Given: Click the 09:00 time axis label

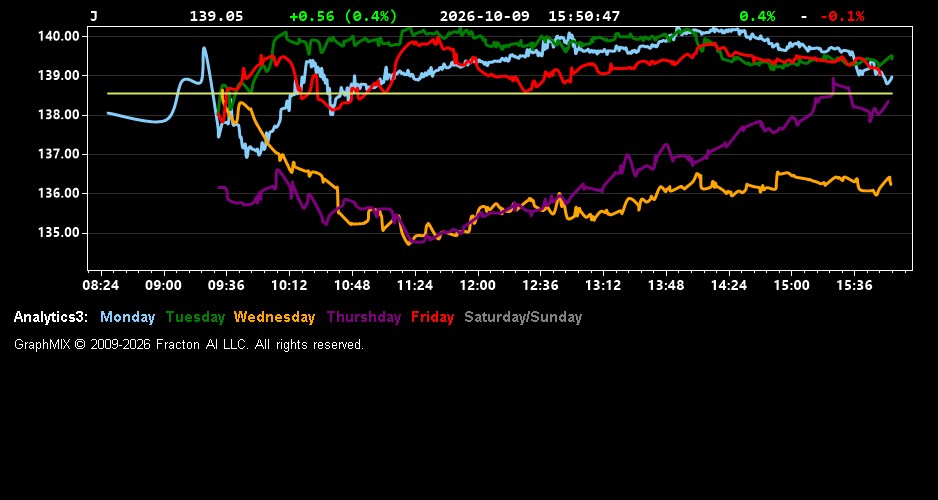Looking at the screenshot, I should [x=163, y=285].
